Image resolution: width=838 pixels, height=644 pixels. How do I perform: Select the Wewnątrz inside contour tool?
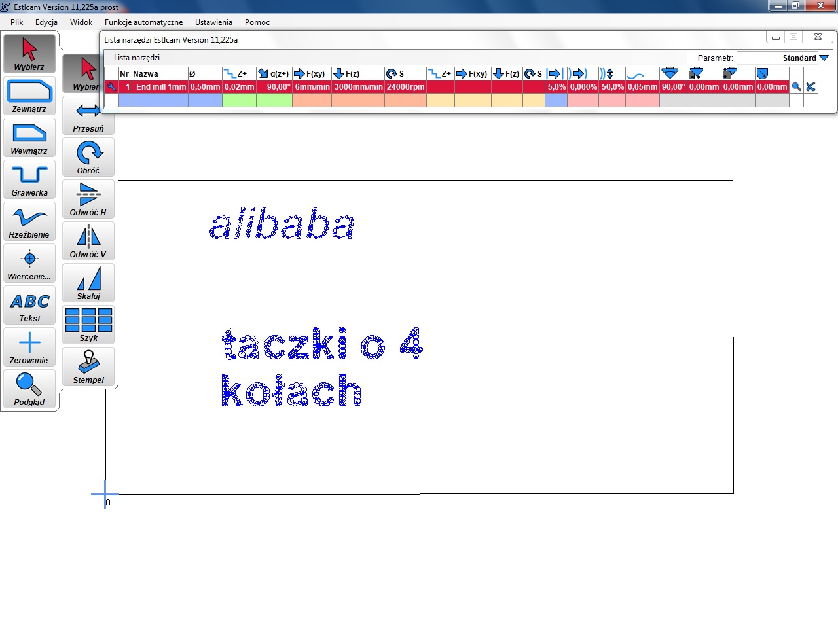29,137
